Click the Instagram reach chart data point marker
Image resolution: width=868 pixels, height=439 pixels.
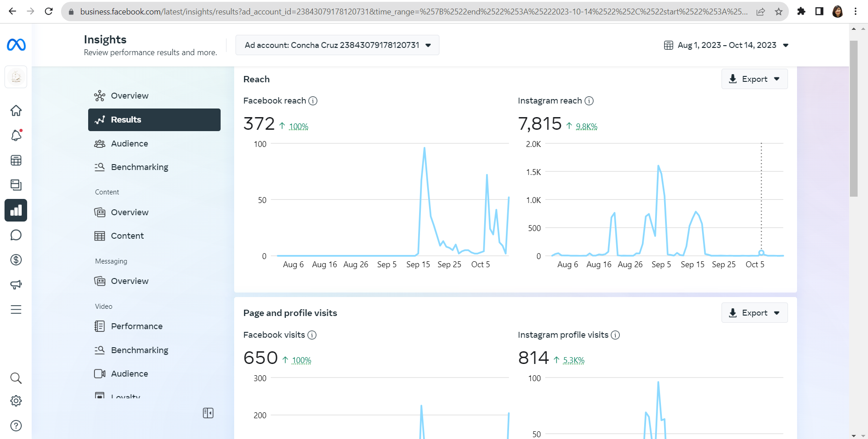click(x=761, y=253)
